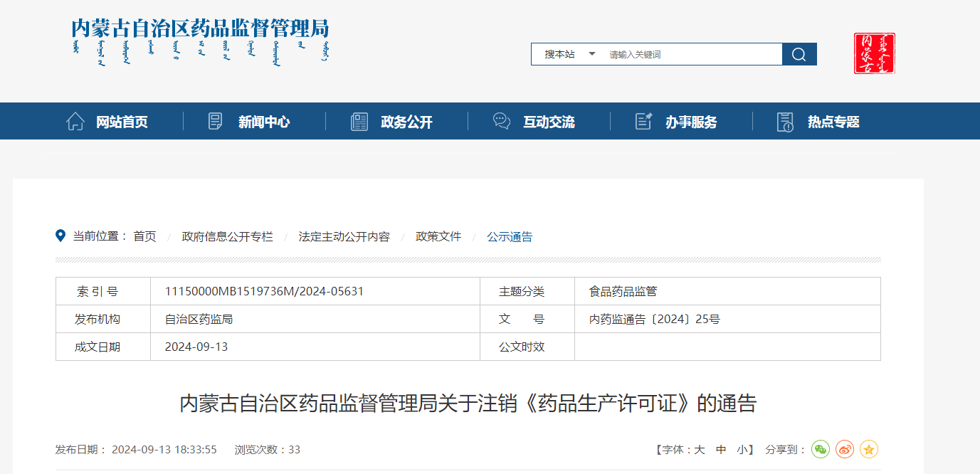
Task: Click the 首页 breadcrumb link
Action: tap(144, 236)
